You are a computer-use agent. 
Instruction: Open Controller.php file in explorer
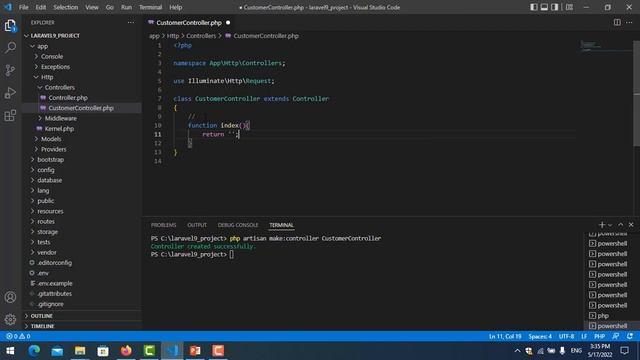coord(68,98)
